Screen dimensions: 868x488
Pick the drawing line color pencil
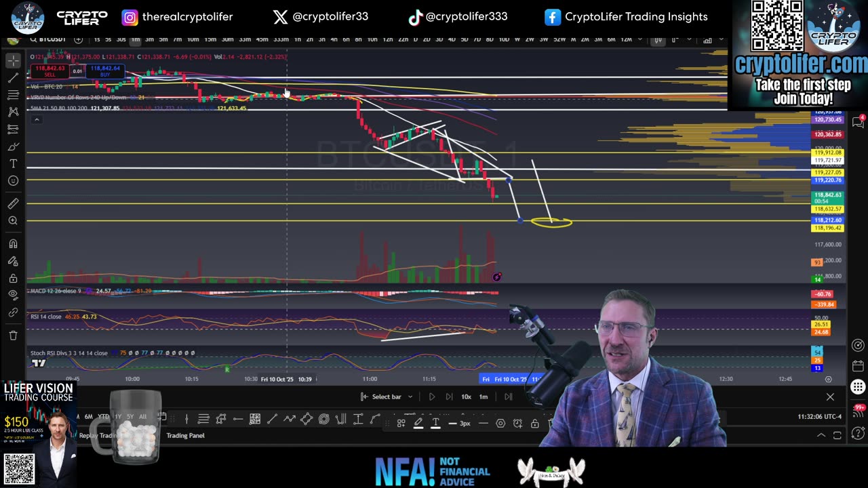click(x=418, y=423)
